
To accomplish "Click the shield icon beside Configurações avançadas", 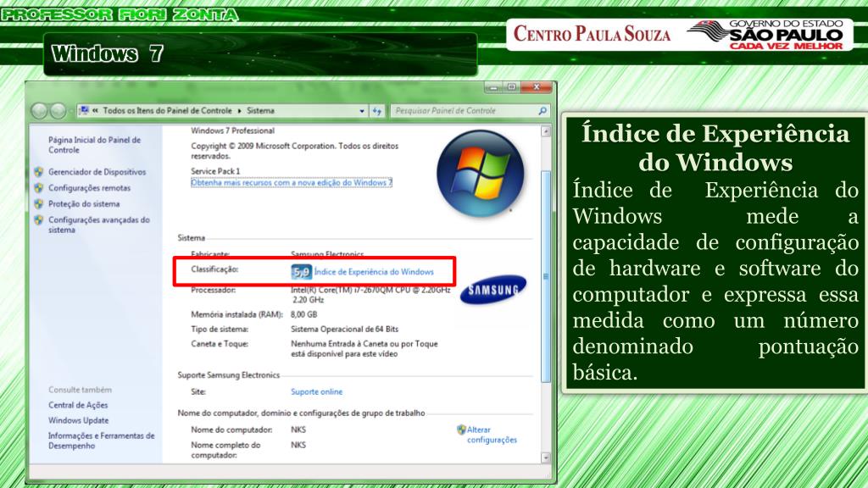I will (x=38, y=220).
